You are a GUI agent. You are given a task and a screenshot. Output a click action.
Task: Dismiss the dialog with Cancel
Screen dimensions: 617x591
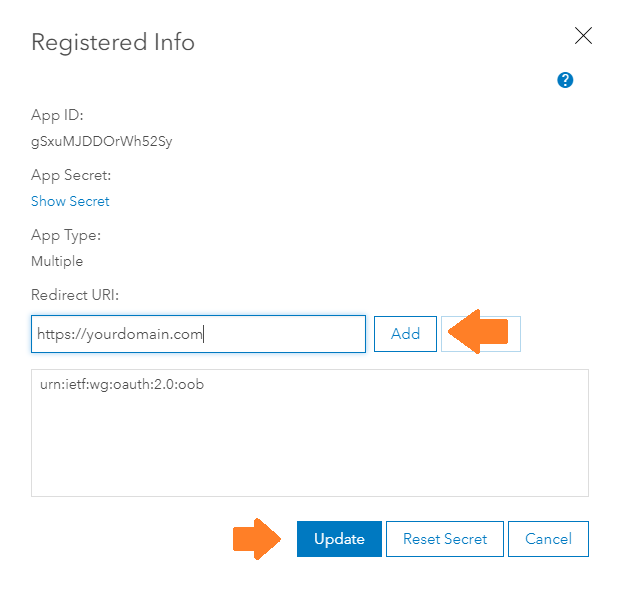[x=548, y=539]
